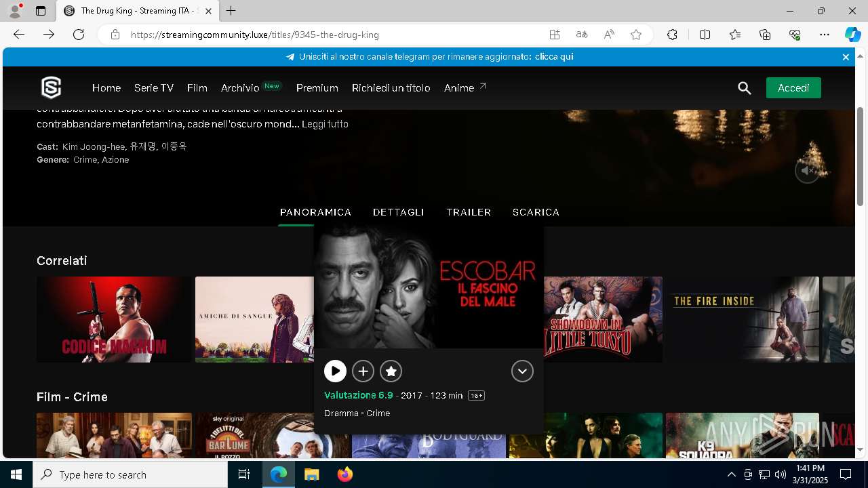Open the favorites list icon
The height and width of the screenshot is (488, 868).
(735, 35)
